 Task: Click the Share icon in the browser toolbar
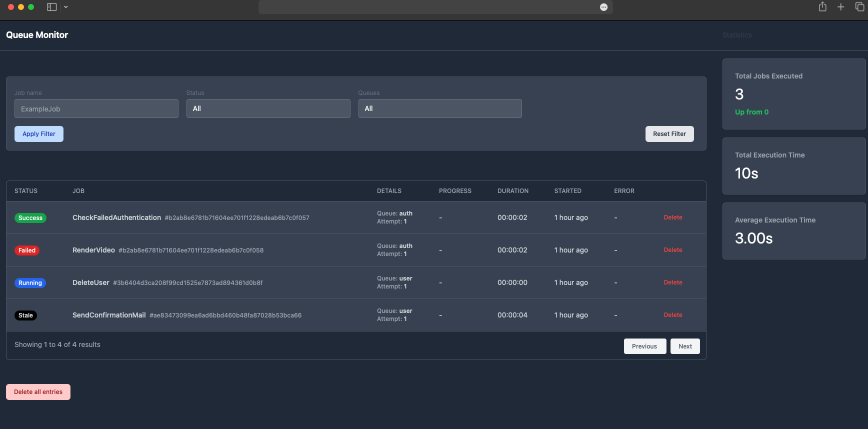(822, 7)
